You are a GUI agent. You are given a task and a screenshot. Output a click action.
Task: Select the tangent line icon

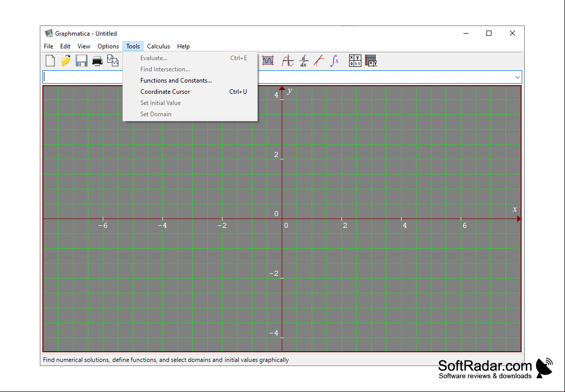(x=319, y=61)
